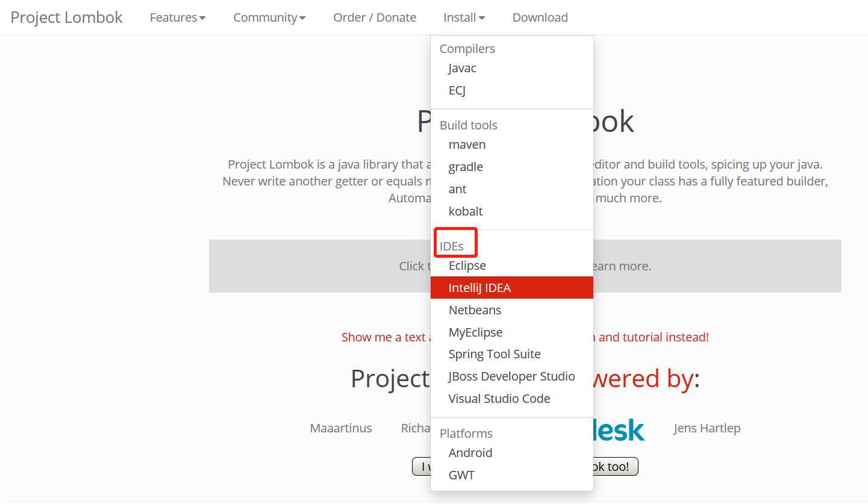Screen dimensions: 868x504
Task: Choose maven under Build tools
Action: point(467,145)
